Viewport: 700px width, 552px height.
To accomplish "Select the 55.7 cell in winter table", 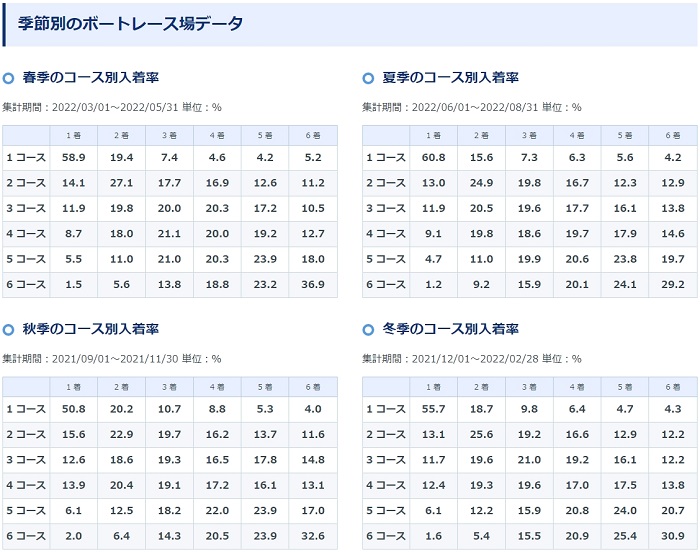I will [433, 408].
